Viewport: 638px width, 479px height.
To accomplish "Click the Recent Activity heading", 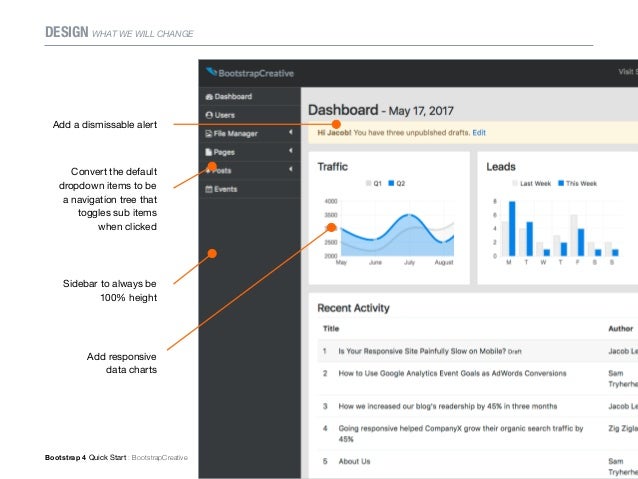I will [x=353, y=308].
